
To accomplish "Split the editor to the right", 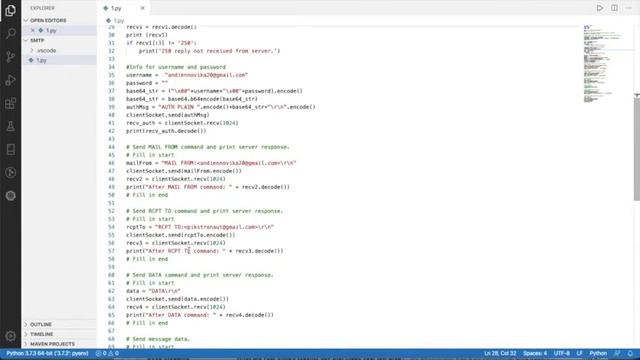I will (x=614, y=8).
